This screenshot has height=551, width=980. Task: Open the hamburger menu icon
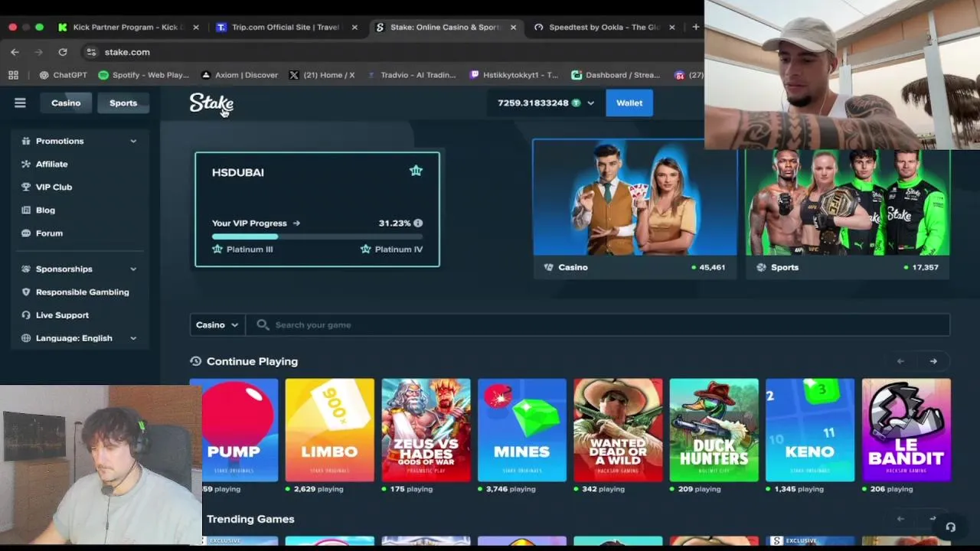(20, 103)
